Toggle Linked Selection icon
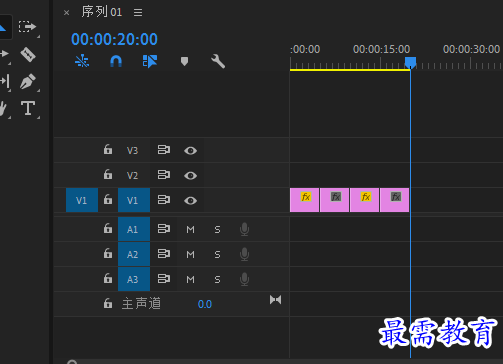 [150, 61]
